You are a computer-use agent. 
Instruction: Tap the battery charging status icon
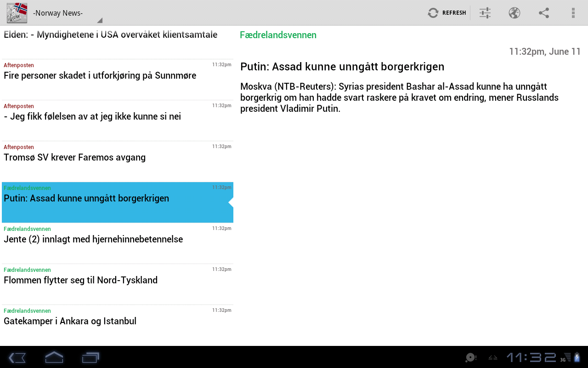[x=577, y=357]
